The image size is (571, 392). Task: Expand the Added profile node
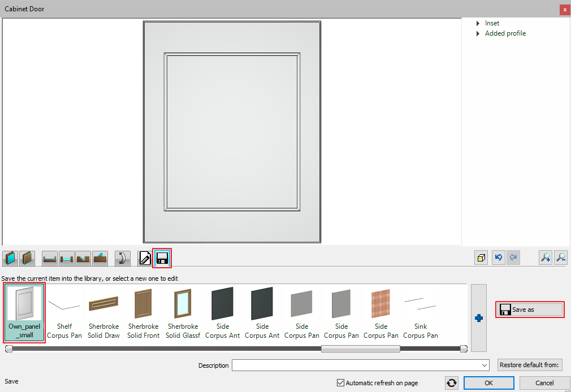(x=478, y=33)
